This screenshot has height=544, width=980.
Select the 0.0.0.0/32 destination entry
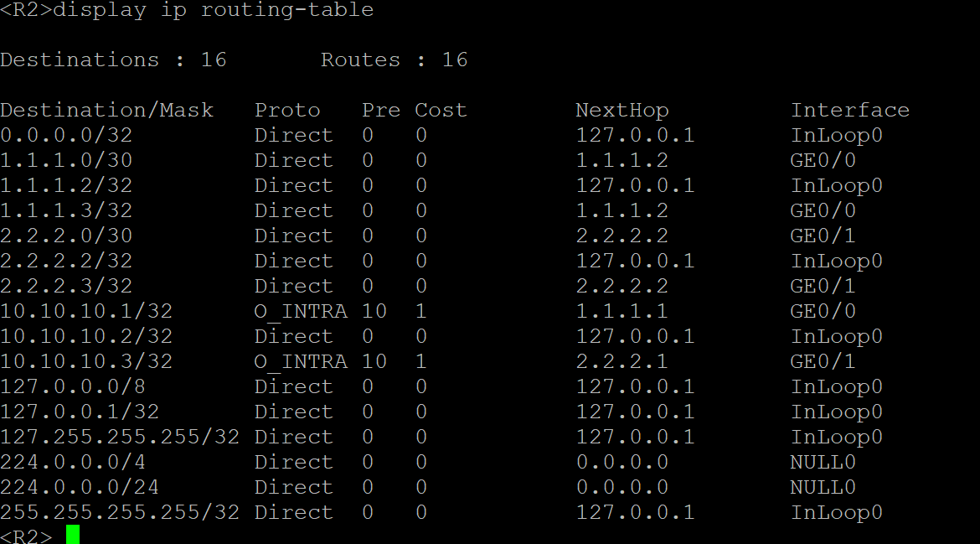66,136
